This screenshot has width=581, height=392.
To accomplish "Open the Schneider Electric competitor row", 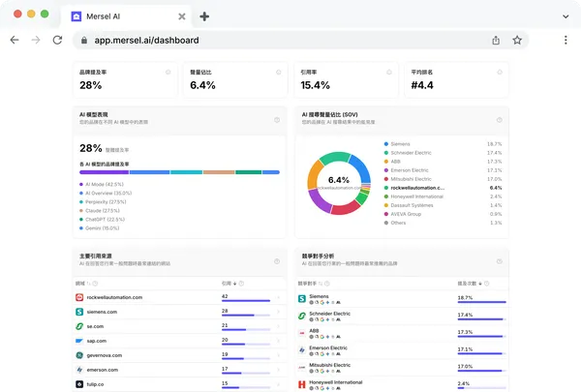I will click(330, 315).
